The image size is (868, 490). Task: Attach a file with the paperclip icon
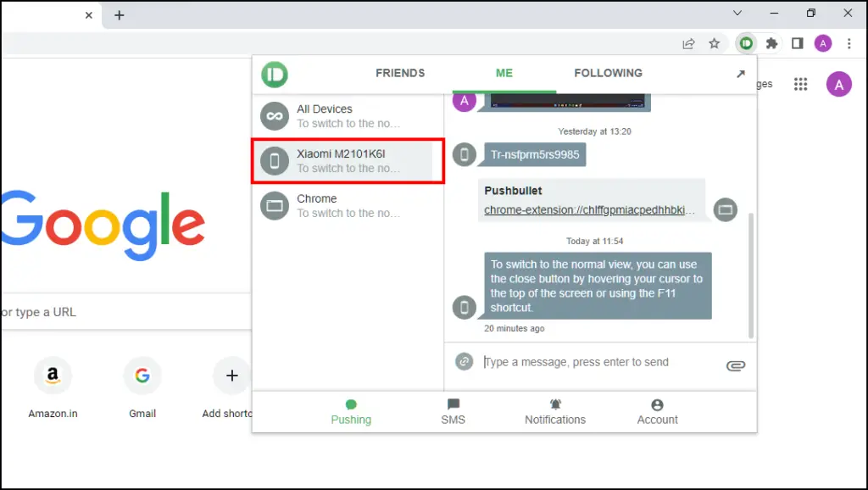pyautogui.click(x=736, y=365)
